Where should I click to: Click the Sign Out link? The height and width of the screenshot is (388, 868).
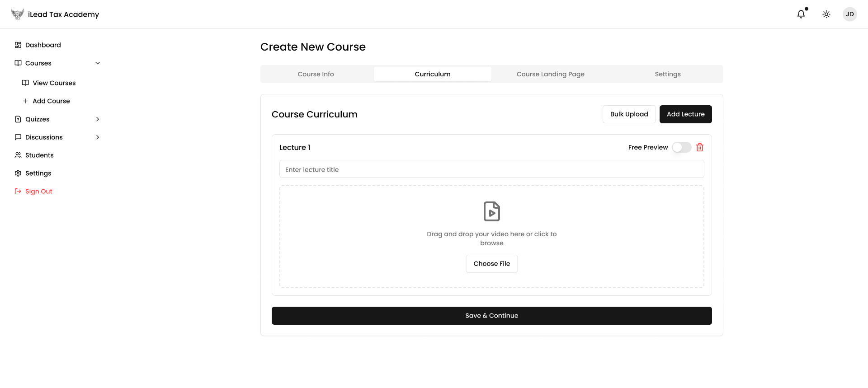click(38, 191)
